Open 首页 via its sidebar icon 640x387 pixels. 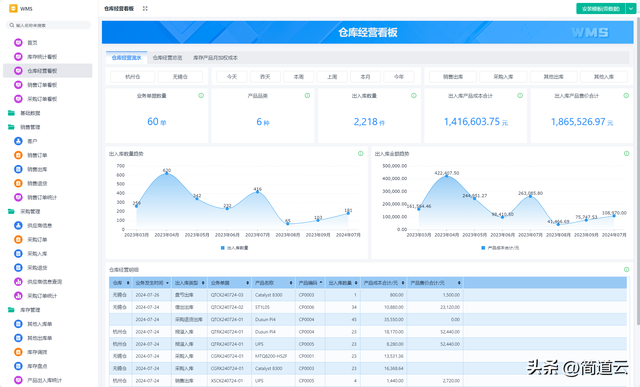[18, 42]
